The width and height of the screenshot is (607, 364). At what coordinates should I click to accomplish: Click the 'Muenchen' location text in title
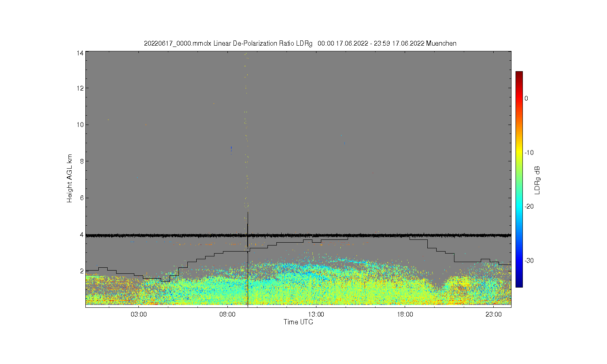point(441,43)
